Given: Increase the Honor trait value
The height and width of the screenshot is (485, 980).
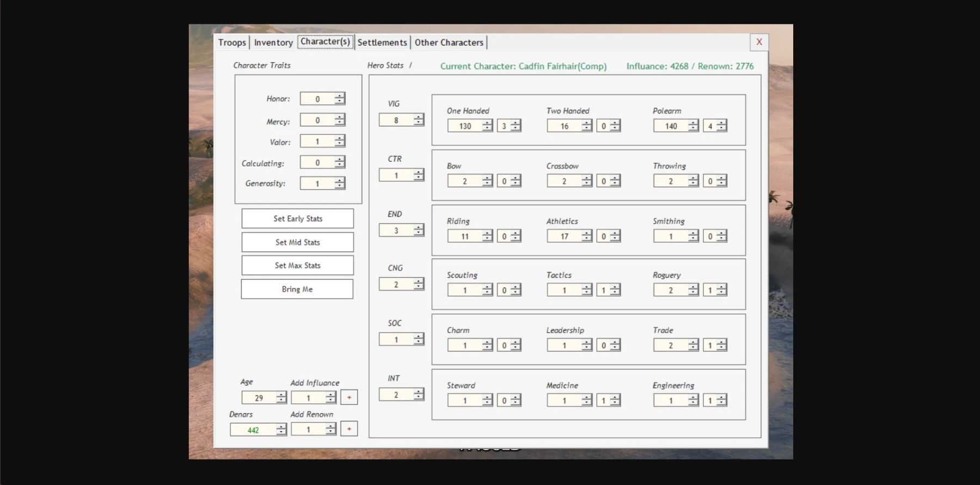Looking at the screenshot, I should click(x=340, y=96).
